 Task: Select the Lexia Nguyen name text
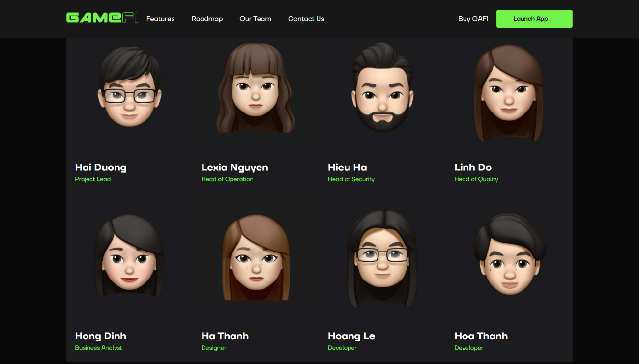click(234, 168)
